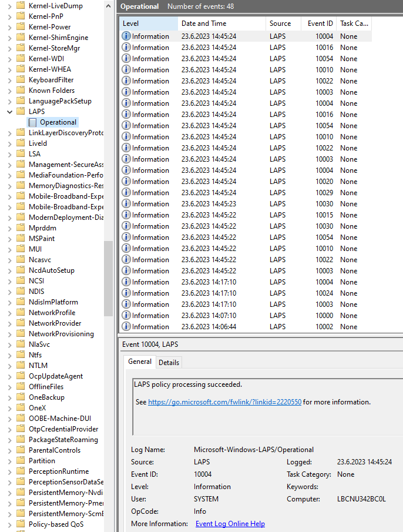Click the LAPS folder icon

tap(21, 111)
